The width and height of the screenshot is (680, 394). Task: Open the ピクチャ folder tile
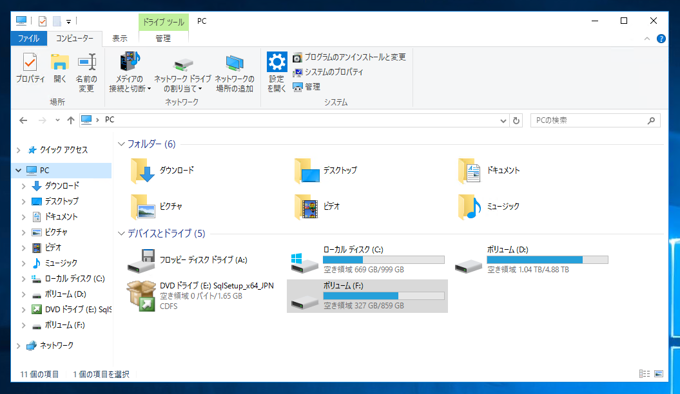point(157,207)
